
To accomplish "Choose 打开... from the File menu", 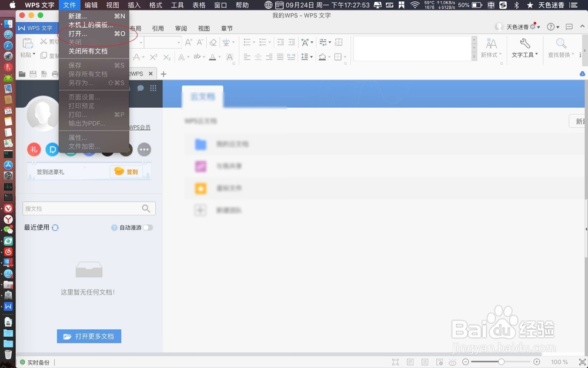I will [76, 34].
